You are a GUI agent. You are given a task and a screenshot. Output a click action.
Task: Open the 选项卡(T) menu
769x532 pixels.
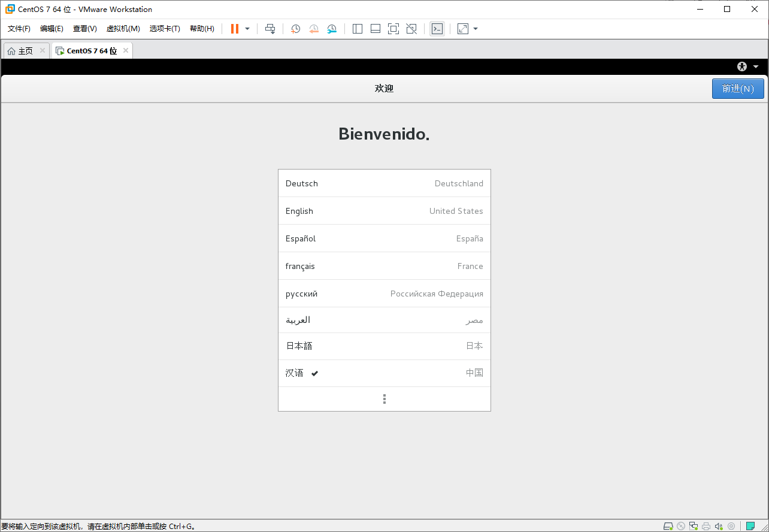click(165, 29)
